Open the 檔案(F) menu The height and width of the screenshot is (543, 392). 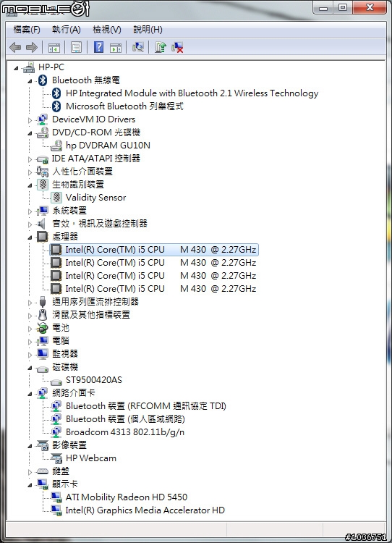pos(27,30)
